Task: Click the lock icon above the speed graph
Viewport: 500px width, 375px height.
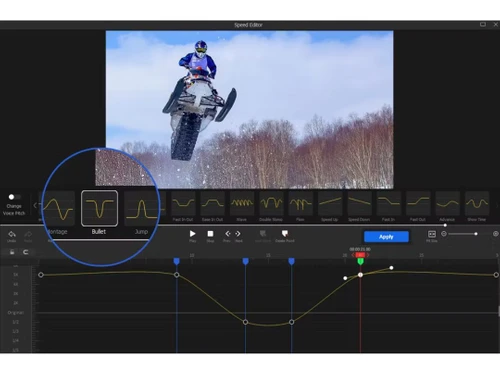Action: point(12,252)
